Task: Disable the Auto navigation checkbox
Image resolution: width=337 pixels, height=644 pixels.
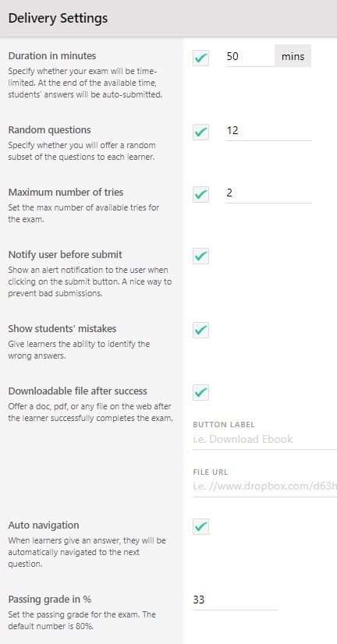Action: [200, 526]
